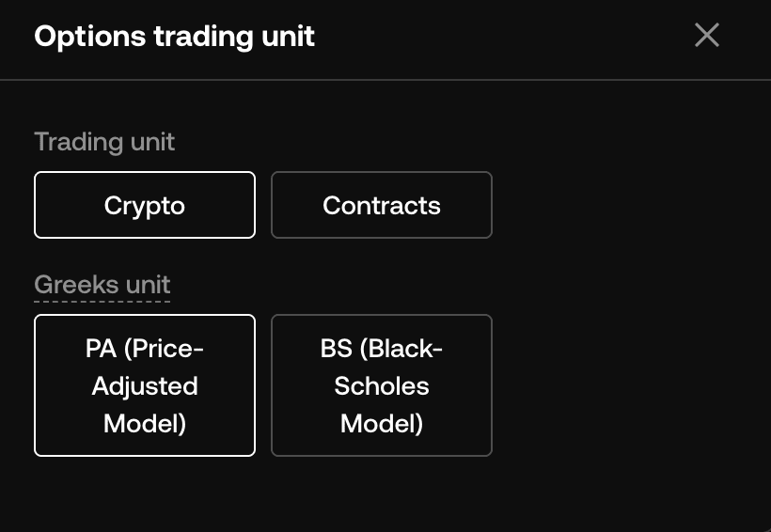Select Contracts as the trading unit
771x532 pixels.
coord(381,205)
